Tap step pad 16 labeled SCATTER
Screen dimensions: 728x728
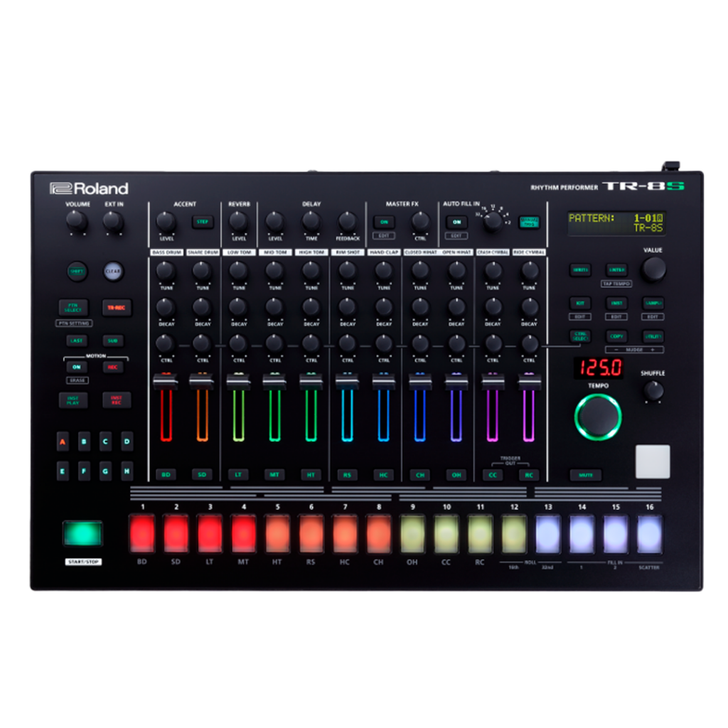pyautogui.click(x=649, y=533)
